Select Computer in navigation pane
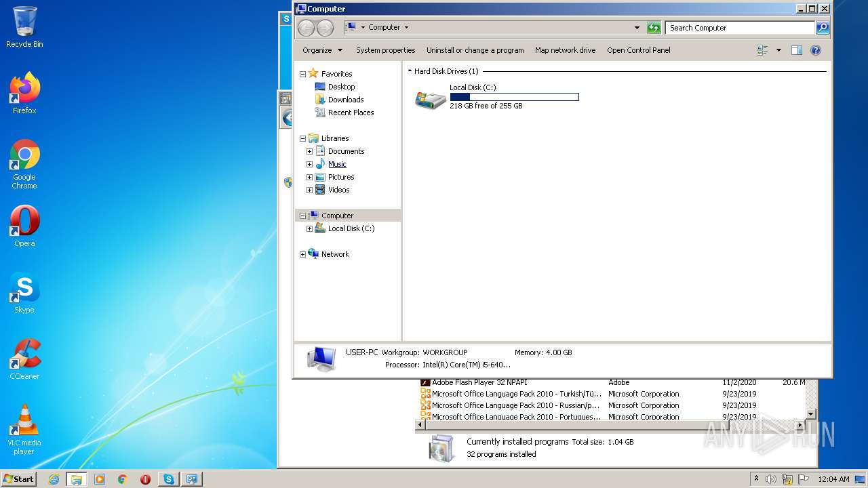This screenshot has width=868, height=488. click(x=337, y=216)
